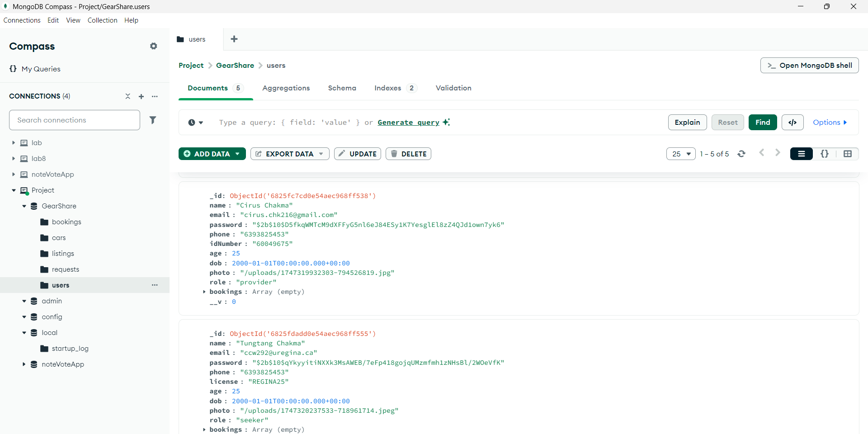Click the Generate query link

(x=408, y=123)
